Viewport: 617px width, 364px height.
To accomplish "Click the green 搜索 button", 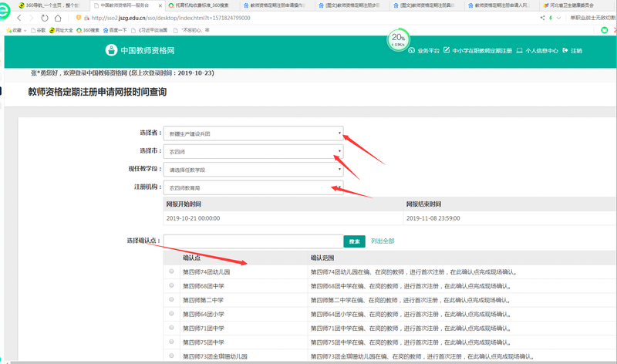I will pos(354,241).
